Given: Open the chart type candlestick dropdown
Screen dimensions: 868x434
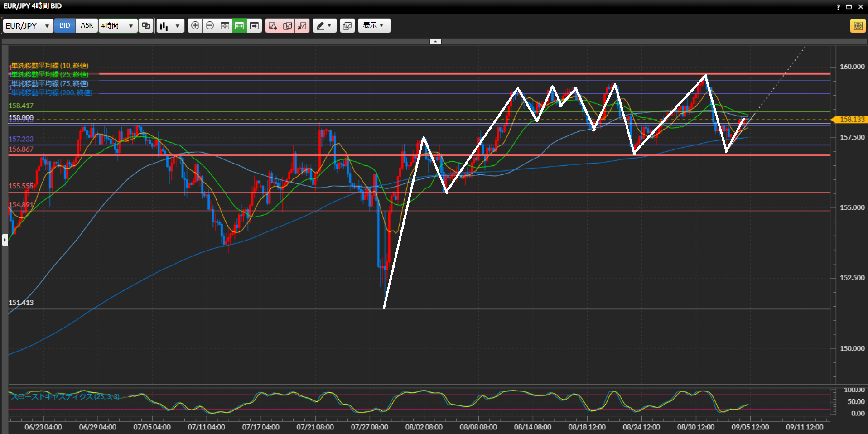Looking at the screenshot, I should click(170, 26).
